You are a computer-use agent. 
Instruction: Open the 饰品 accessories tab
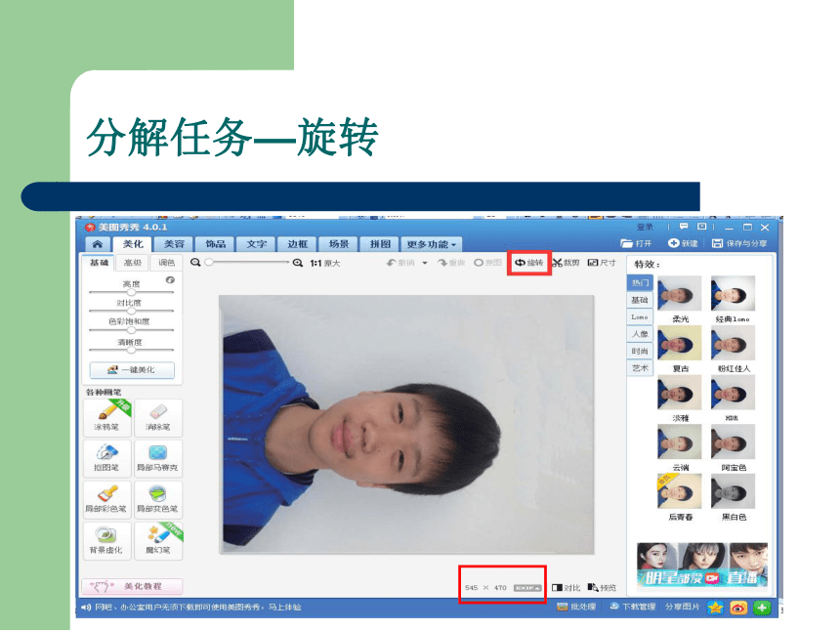215,244
